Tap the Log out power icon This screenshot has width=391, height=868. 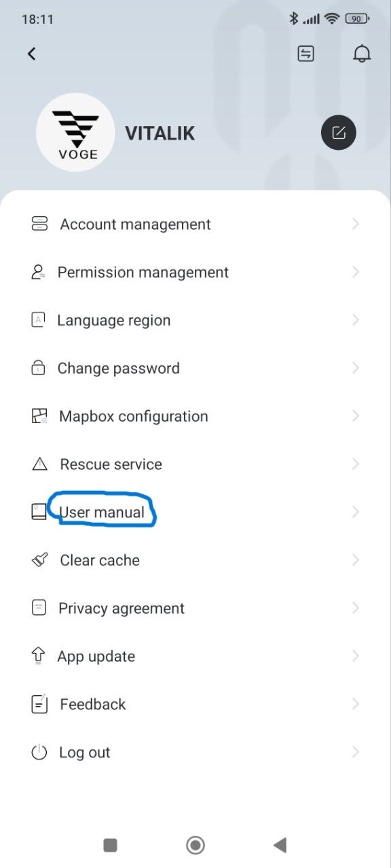point(39,752)
